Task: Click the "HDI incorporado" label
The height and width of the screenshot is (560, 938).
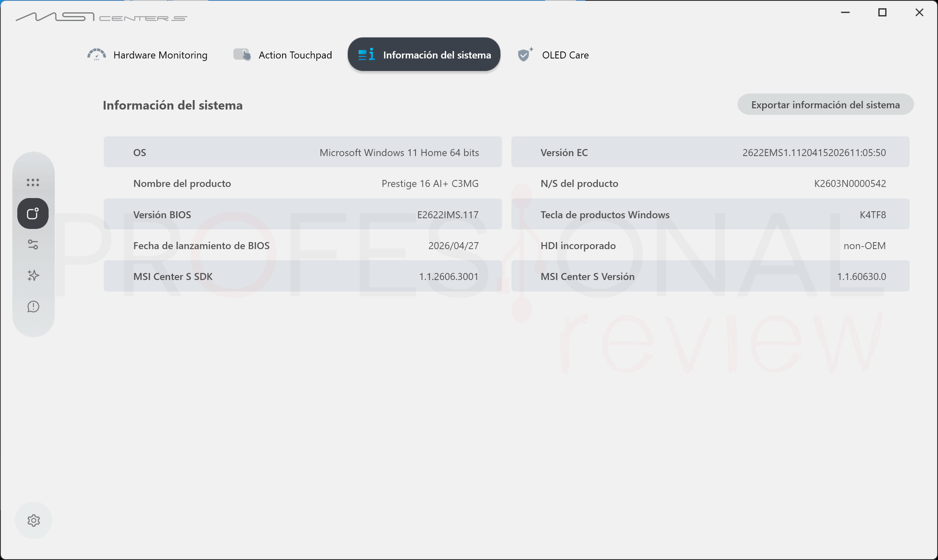Action: (x=578, y=245)
